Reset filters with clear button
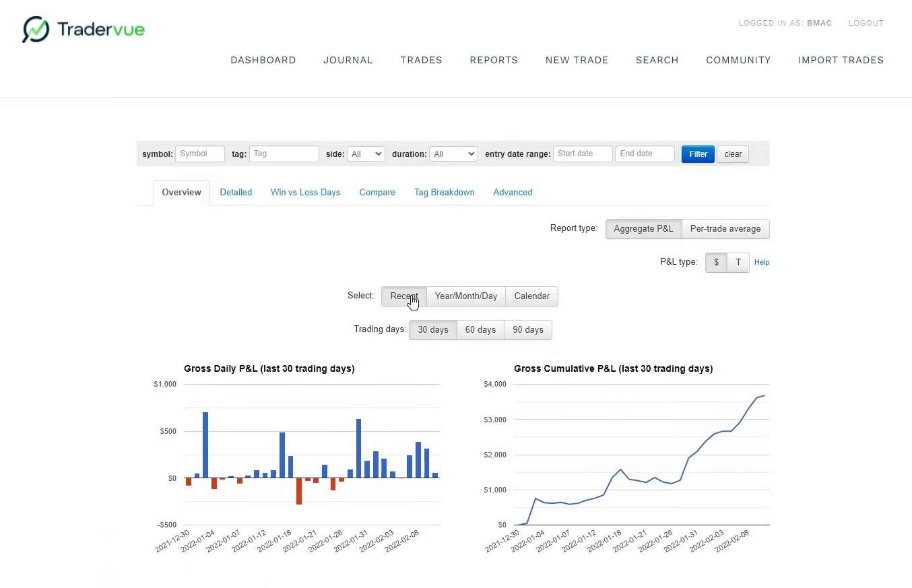Image resolution: width=912 pixels, height=588 pixels. click(733, 154)
